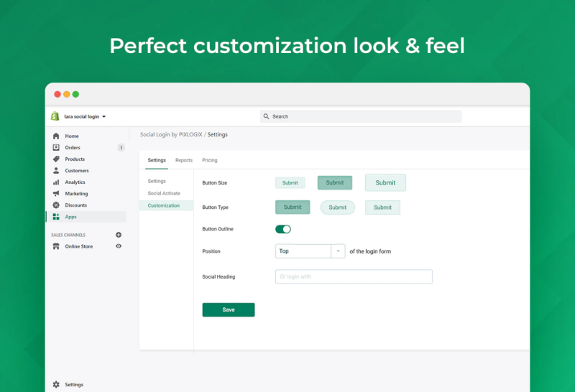The width and height of the screenshot is (575, 392).
Task: Click the Apps grid icon
Action: click(56, 217)
